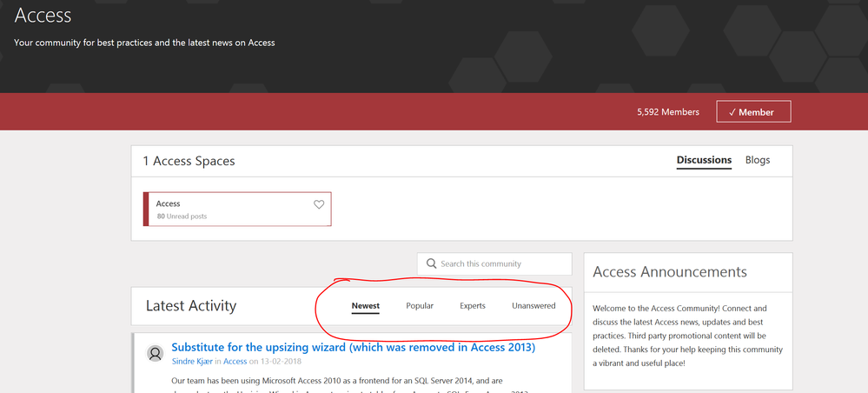
Task: Click the Latest Activity heading
Action: coord(191,306)
